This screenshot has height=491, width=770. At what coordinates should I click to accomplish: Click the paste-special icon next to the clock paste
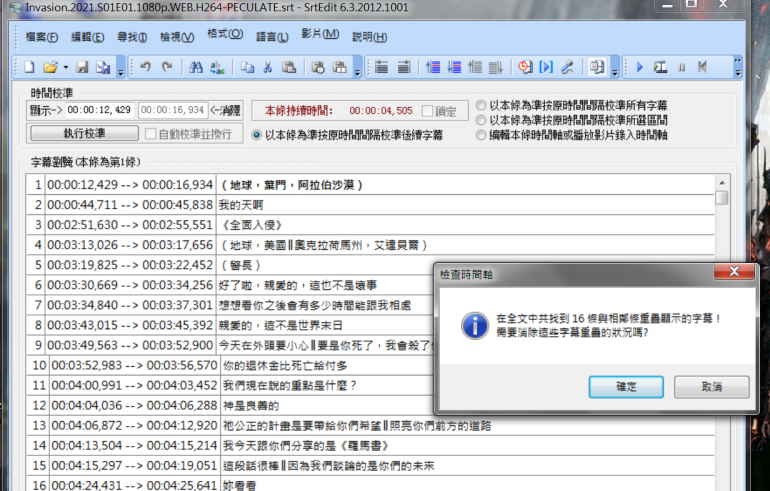tap(340, 67)
